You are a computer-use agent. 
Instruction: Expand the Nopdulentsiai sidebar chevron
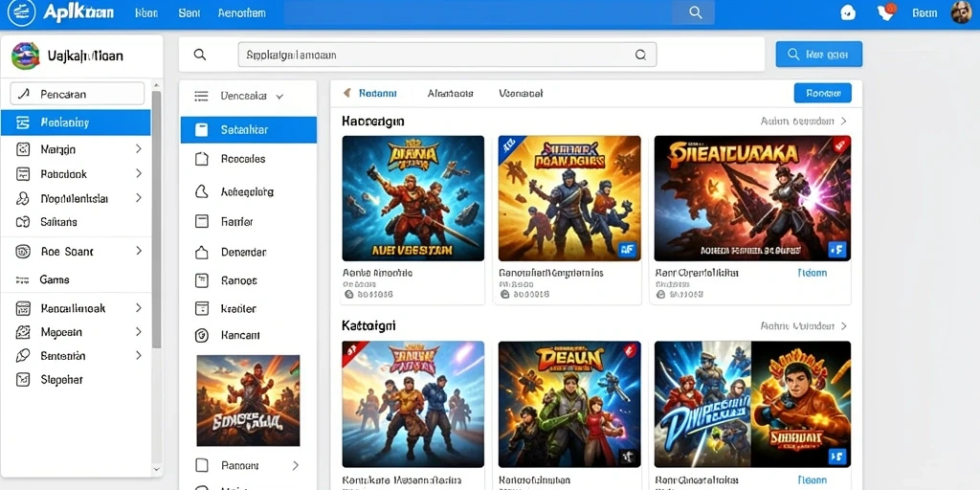coord(139,198)
